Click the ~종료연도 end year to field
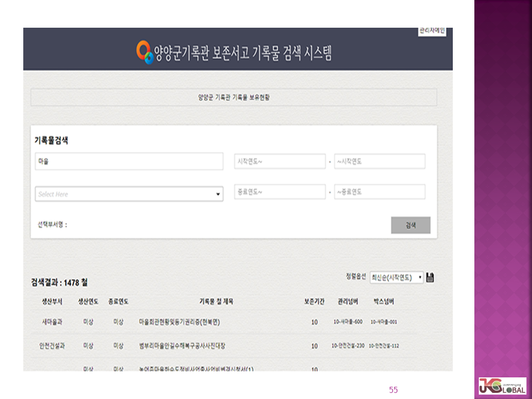This screenshot has width=532, height=399. [x=380, y=192]
